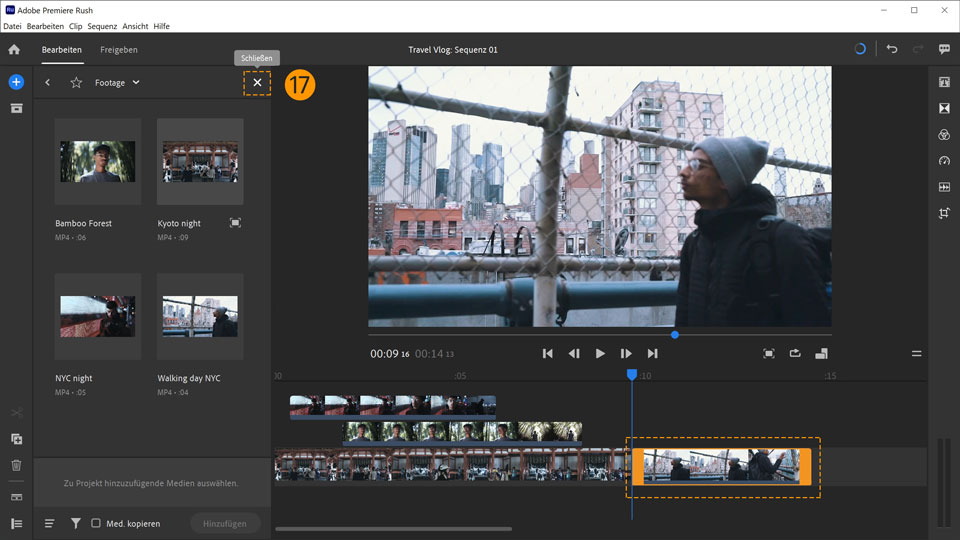Open the Crop and Rotate transform panel icon

tap(944, 213)
